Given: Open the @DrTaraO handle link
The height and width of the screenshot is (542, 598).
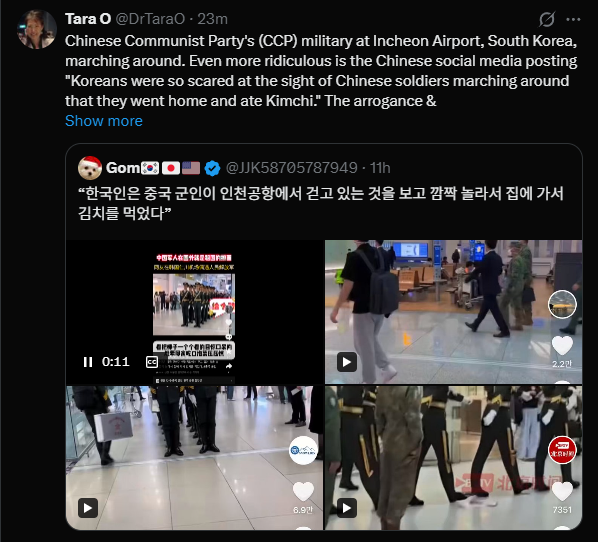Looking at the screenshot, I should click(150, 19).
